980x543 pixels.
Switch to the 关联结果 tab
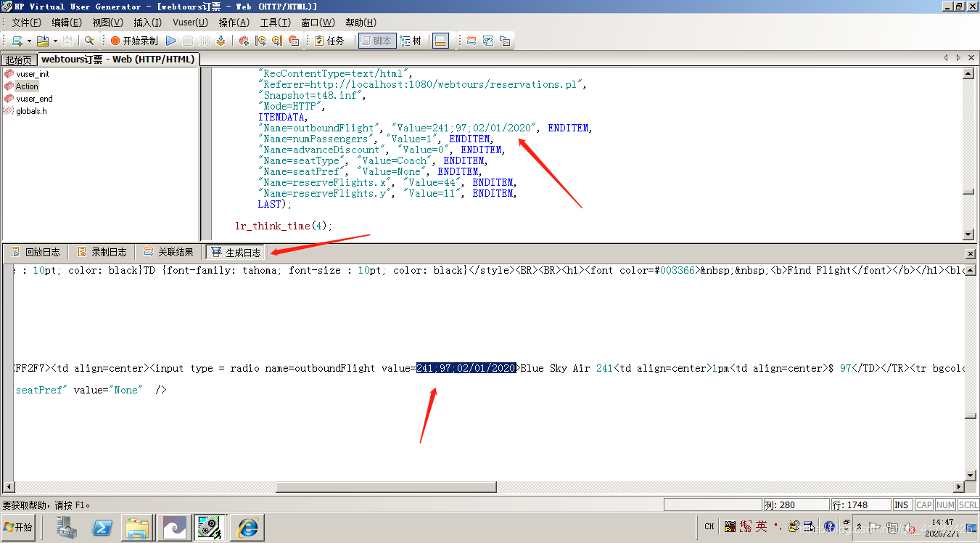click(168, 252)
